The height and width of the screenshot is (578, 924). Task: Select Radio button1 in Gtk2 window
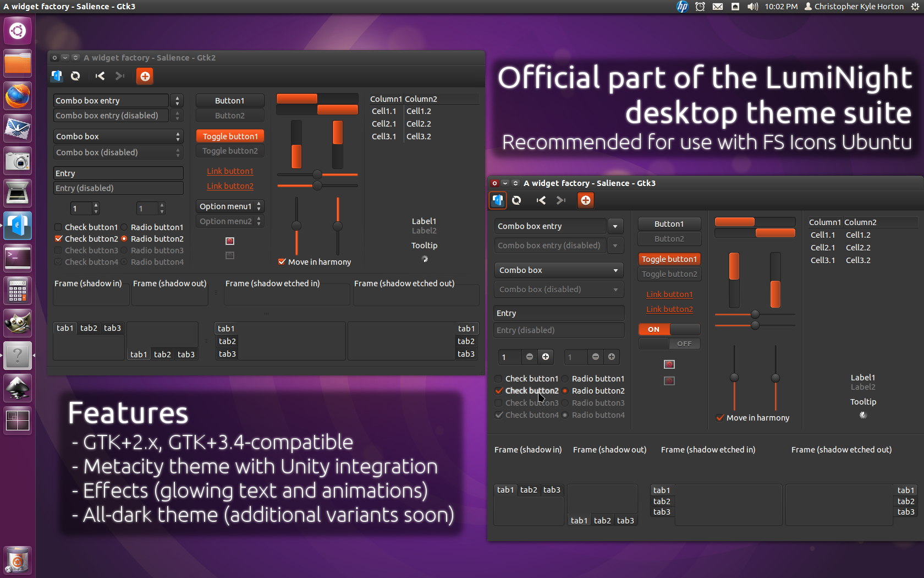[x=152, y=227]
